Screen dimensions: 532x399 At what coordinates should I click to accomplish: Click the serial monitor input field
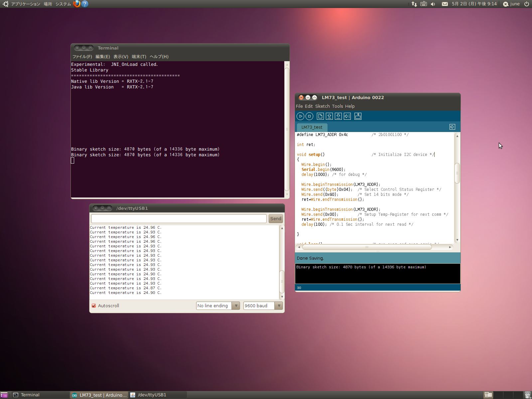pos(179,218)
